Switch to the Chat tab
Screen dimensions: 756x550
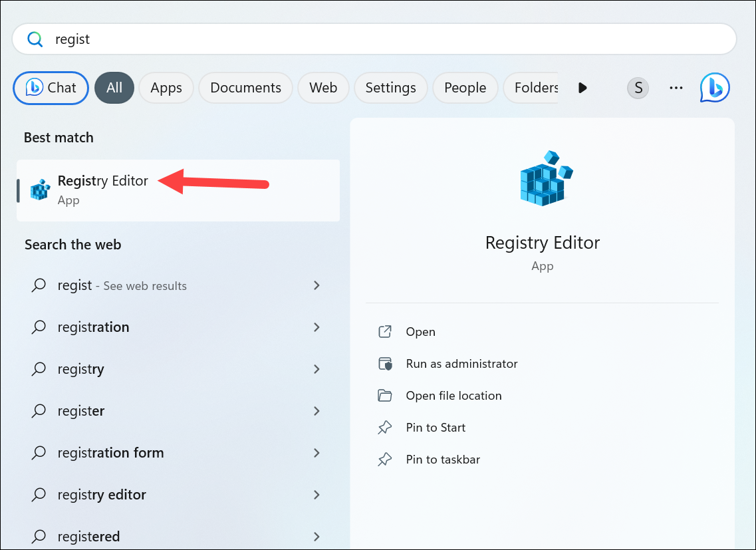click(x=51, y=88)
